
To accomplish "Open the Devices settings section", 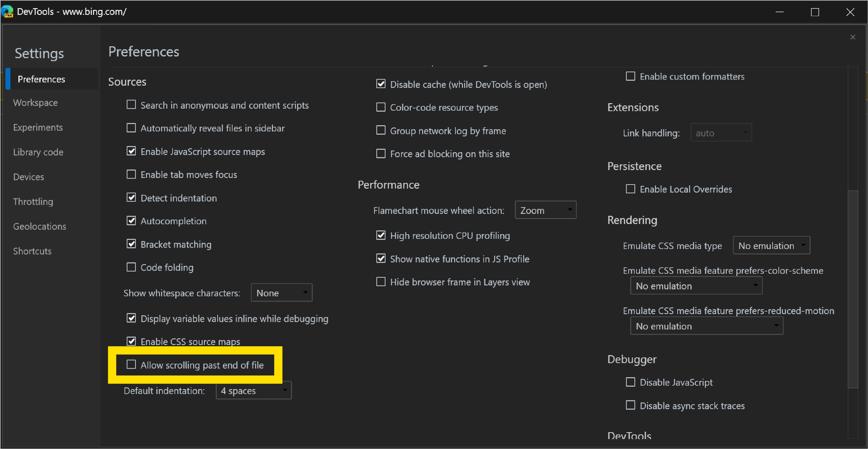I will (29, 177).
